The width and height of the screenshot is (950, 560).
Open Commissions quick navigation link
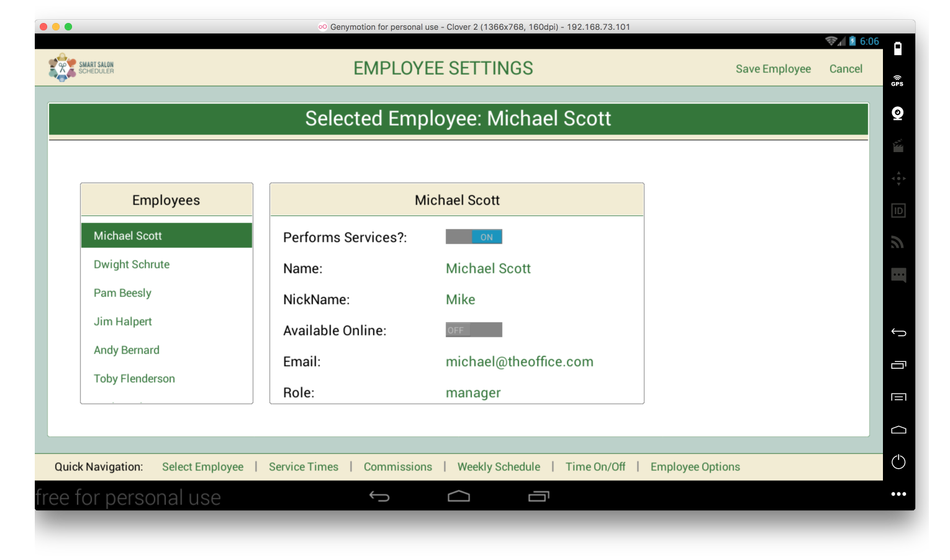tap(398, 467)
